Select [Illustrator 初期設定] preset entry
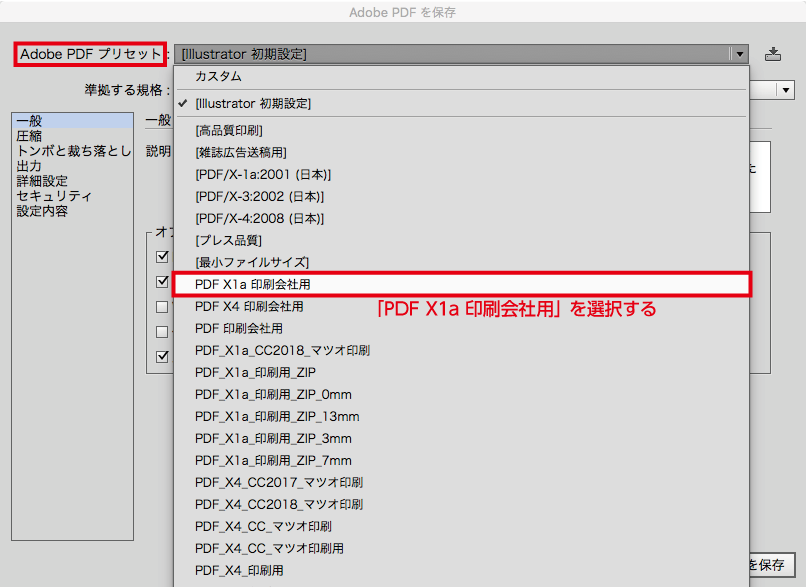The width and height of the screenshot is (806, 587). (x=461, y=103)
